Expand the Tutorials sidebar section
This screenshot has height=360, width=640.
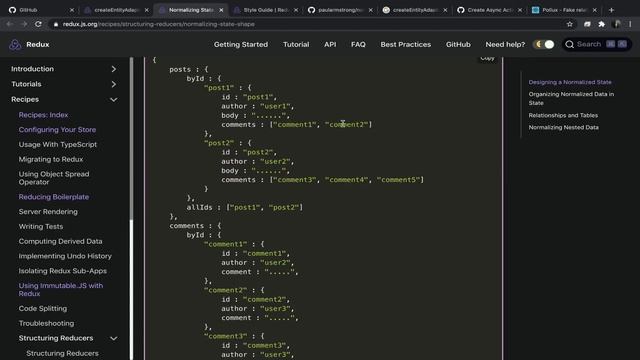point(113,84)
